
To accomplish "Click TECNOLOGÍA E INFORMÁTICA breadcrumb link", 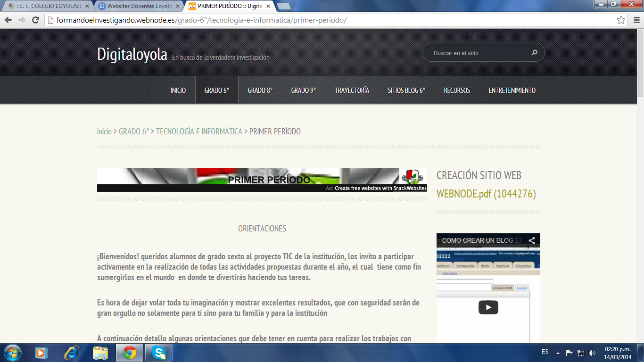I will (x=199, y=132).
